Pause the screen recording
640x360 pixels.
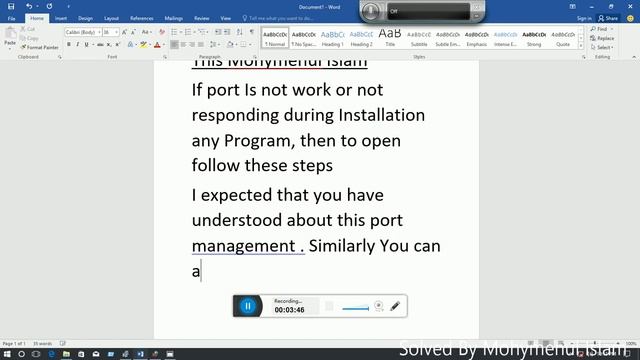click(x=247, y=306)
